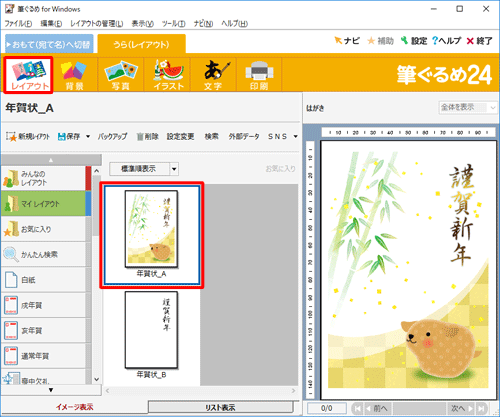500x417 pixels.
Task: Click thumbnail area horizontal scrollbar
Action: click(x=200, y=390)
